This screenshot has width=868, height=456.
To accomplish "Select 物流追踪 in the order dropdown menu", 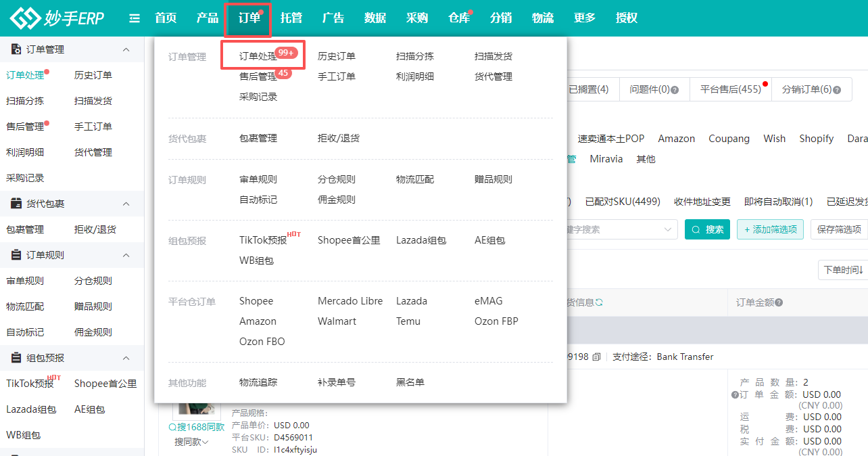I will 258,382.
